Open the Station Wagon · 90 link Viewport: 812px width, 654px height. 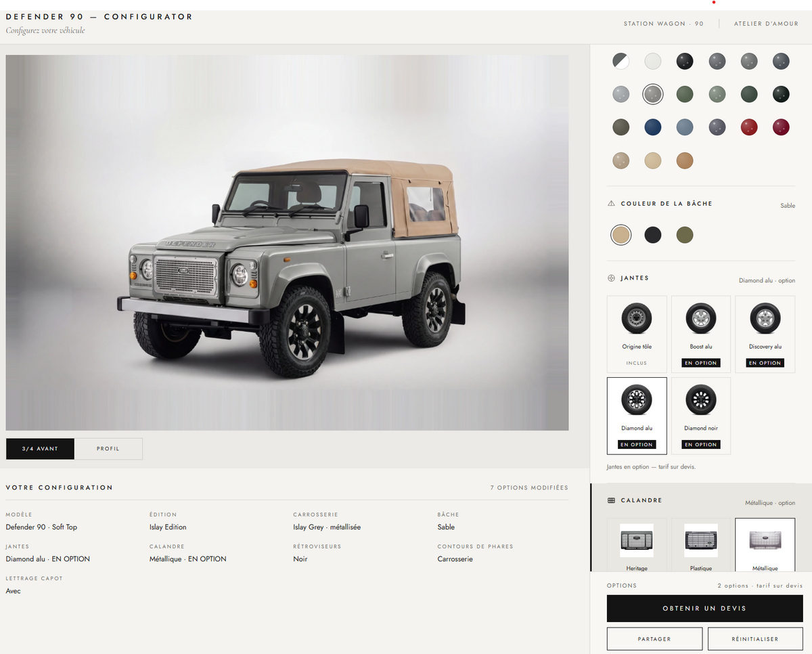point(664,24)
